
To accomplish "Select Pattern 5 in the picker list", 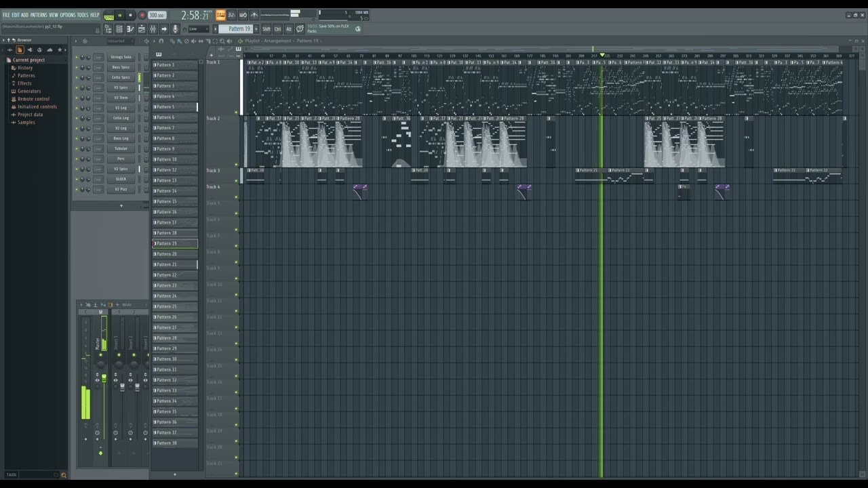I will pos(175,107).
